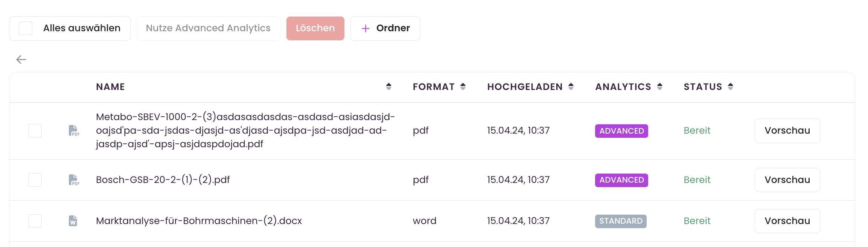This screenshot has width=868, height=247.
Task: Check the Alles auswählen checkbox
Action: tap(26, 28)
